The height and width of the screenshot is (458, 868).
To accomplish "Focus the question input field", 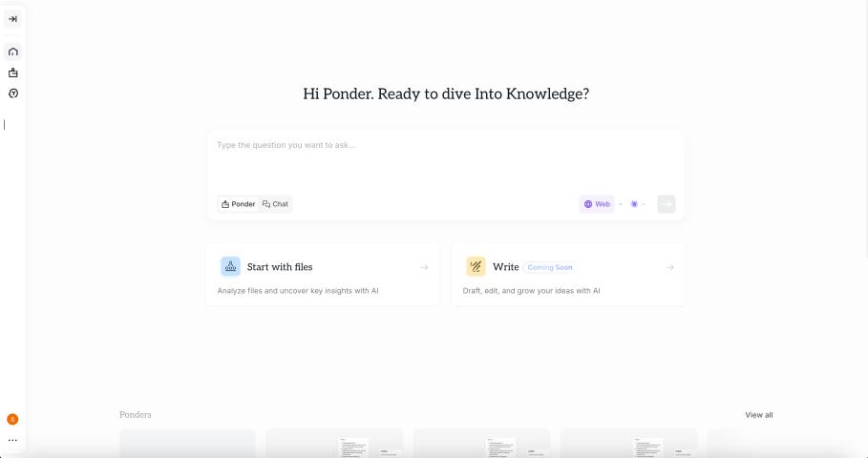I will [x=446, y=161].
